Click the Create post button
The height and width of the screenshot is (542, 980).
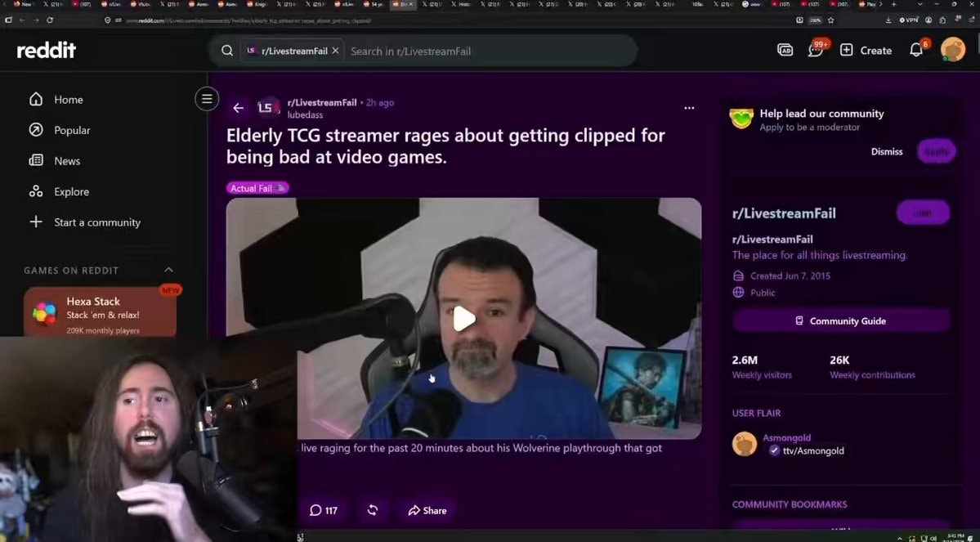(866, 51)
